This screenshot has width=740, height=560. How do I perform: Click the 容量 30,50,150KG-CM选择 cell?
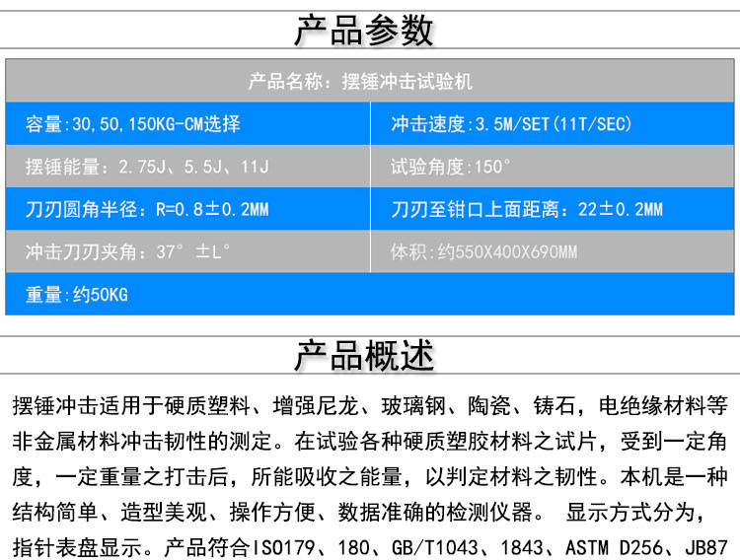coord(133,125)
